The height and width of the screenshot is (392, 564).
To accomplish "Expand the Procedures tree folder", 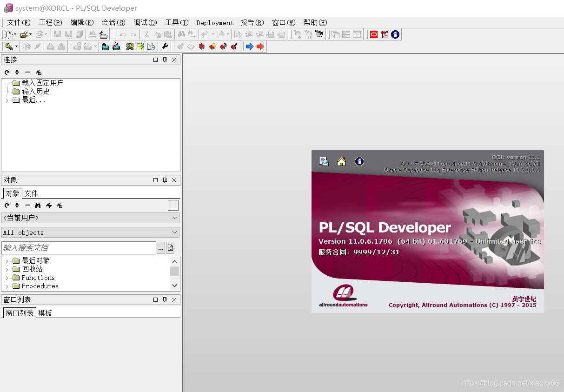I will click(7, 286).
